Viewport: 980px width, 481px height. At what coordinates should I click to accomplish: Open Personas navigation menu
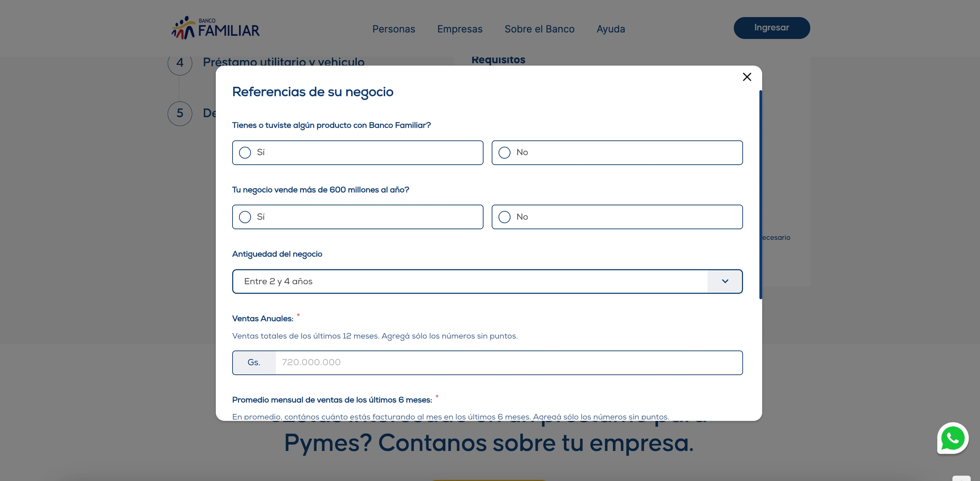393,29
